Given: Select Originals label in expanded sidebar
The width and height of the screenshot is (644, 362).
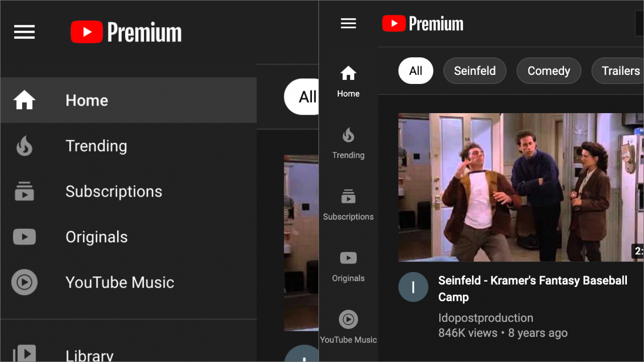Looking at the screenshot, I should click(x=97, y=237).
